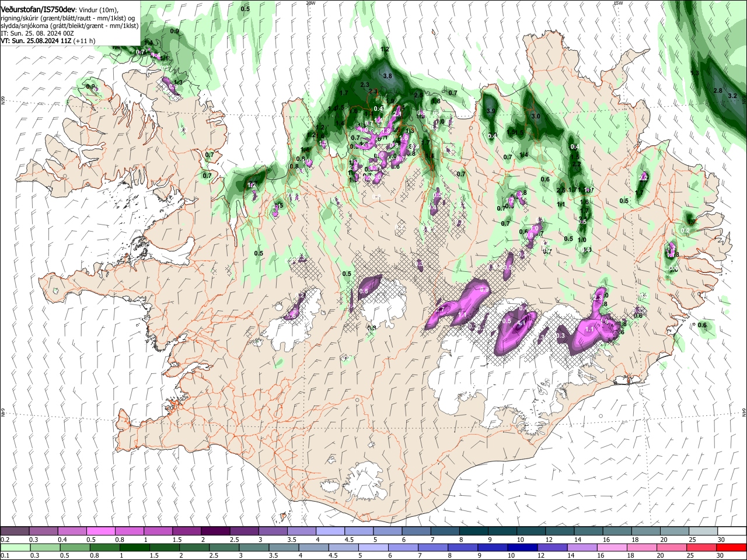Viewport: 747px width, 560px height.
Task: Click the light pink 16 rain legend swatch
Action: pyautogui.click(x=612, y=547)
